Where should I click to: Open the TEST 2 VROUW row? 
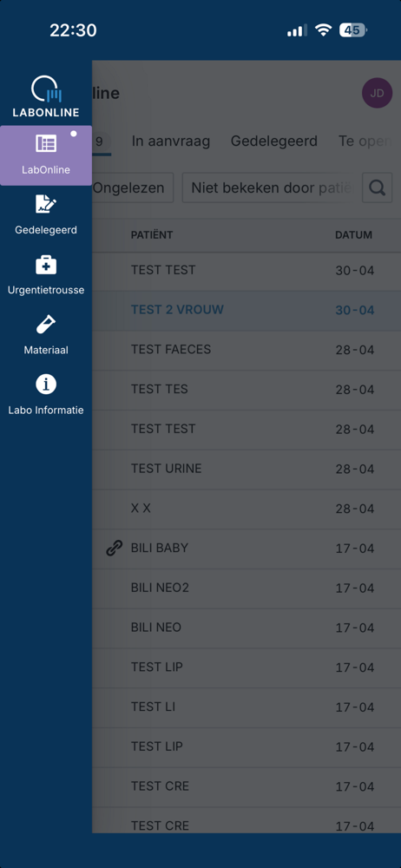(x=247, y=310)
